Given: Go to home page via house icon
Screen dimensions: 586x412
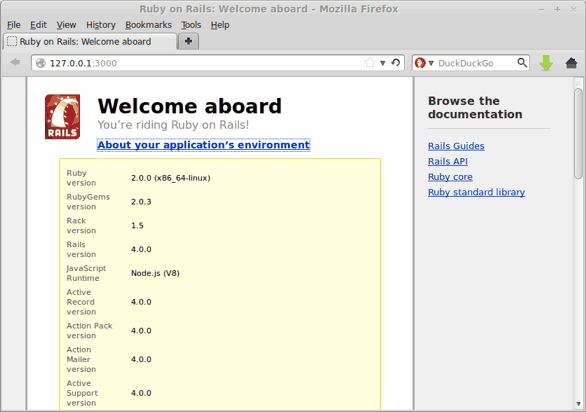Looking at the screenshot, I should (x=571, y=63).
